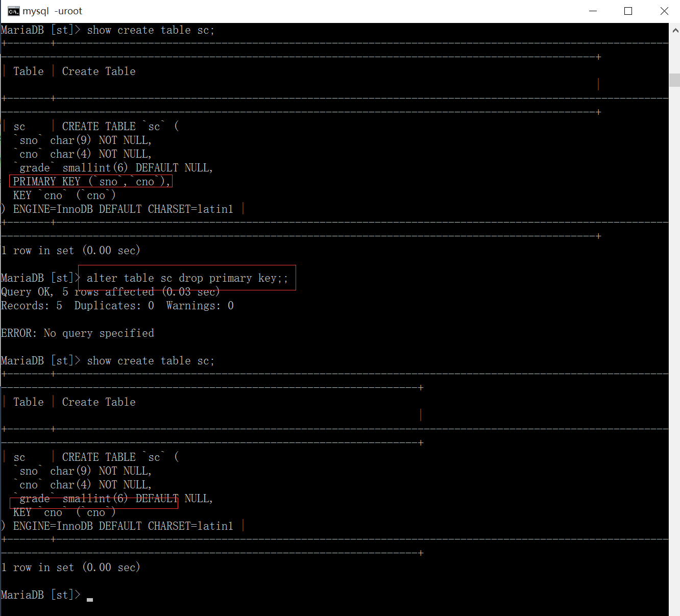Click the cmd icon in title bar
This screenshot has width=680, height=616.
pyautogui.click(x=13, y=11)
